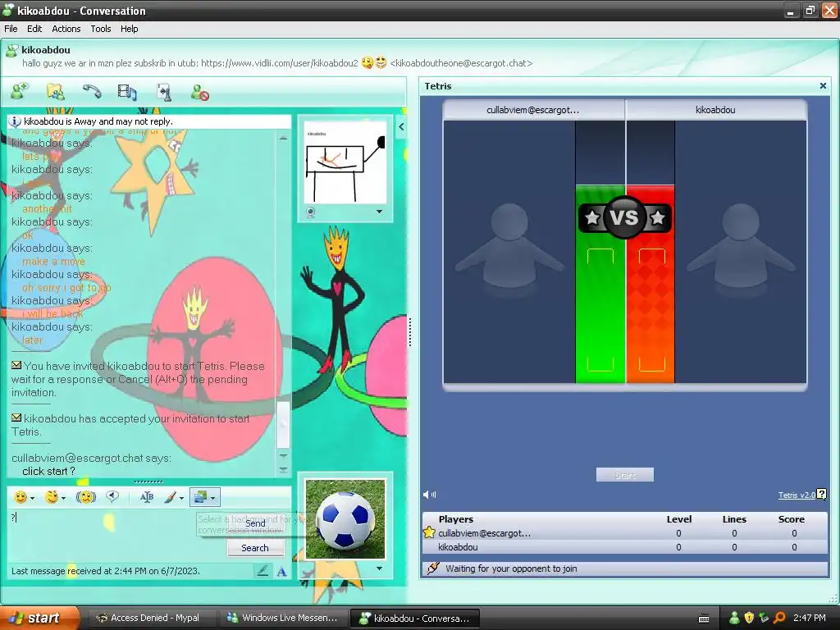
Task: Click the 2:47 PM taskbar clock
Action: tap(810, 618)
